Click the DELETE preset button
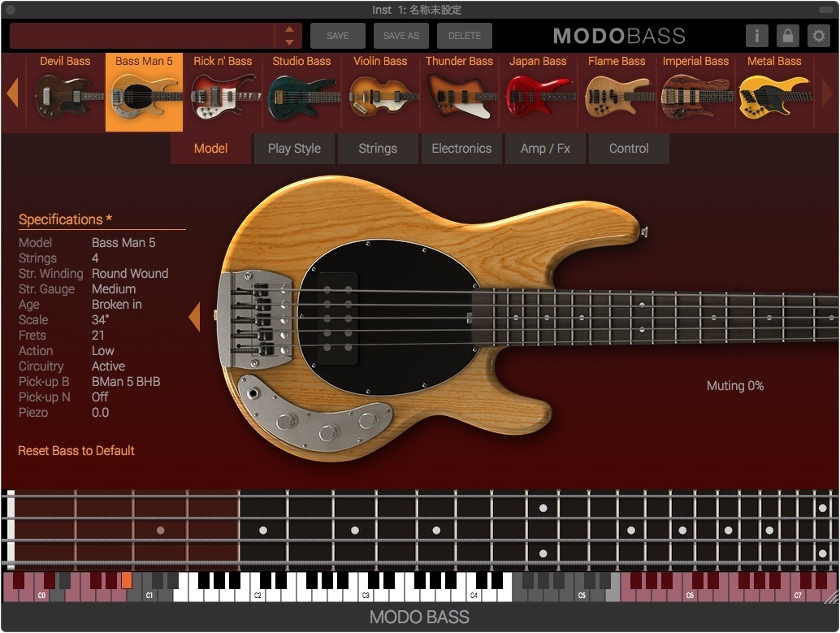Screen dimensions: 840x633 [465, 36]
